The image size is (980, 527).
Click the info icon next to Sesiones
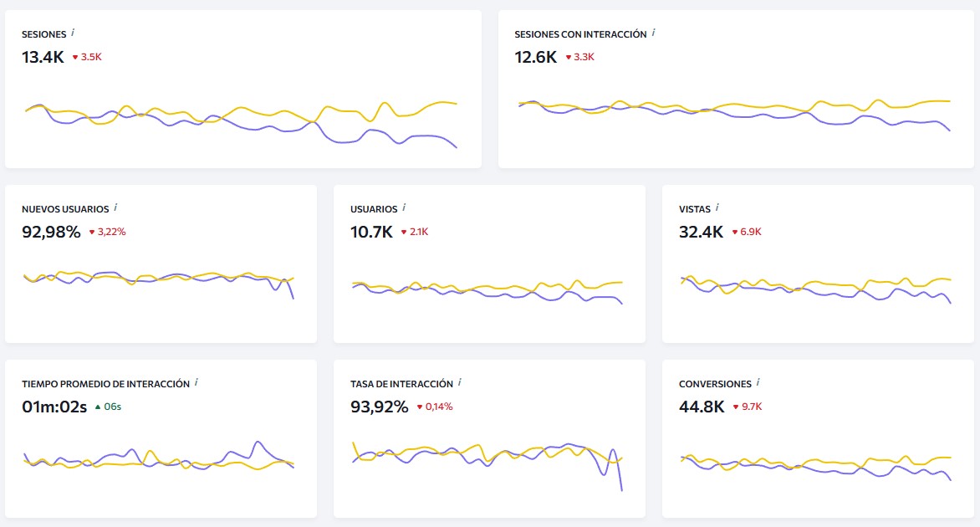[x=73, y=33]
